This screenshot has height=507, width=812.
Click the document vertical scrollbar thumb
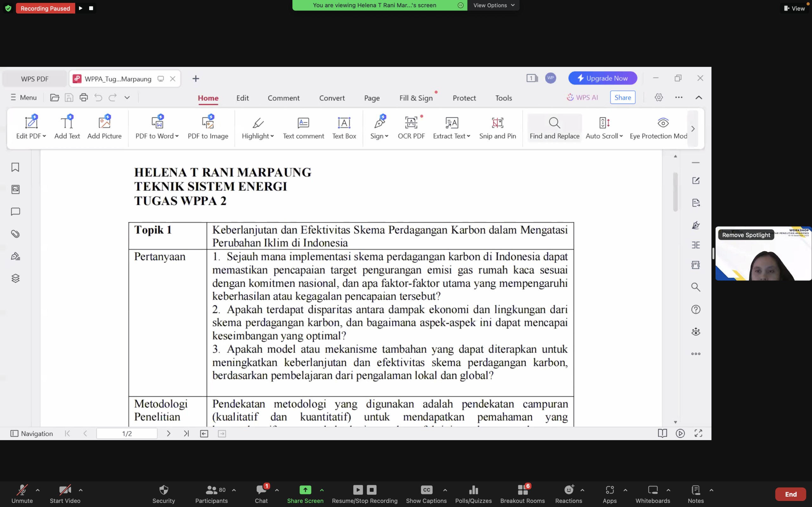[x=675, y=192]
